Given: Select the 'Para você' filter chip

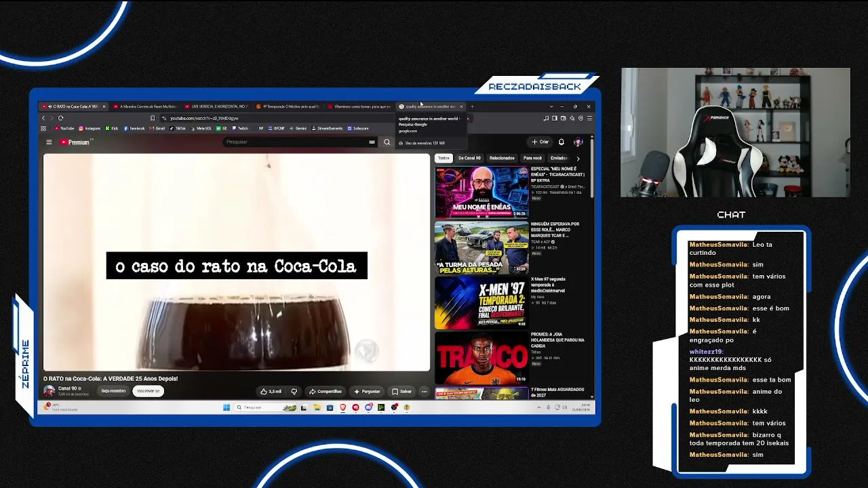Looking at the screenshot, I should pos(532,158).
